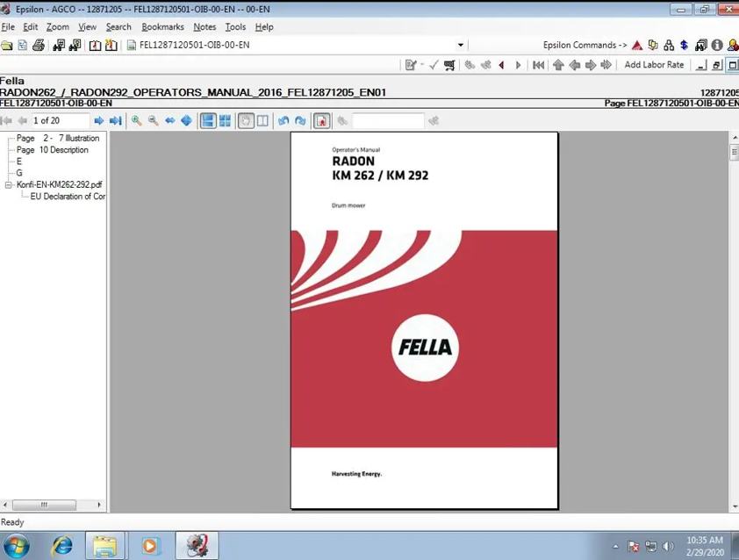Jump to last page of the document
This screenshot has width=739, height=560.
point(116,120)
